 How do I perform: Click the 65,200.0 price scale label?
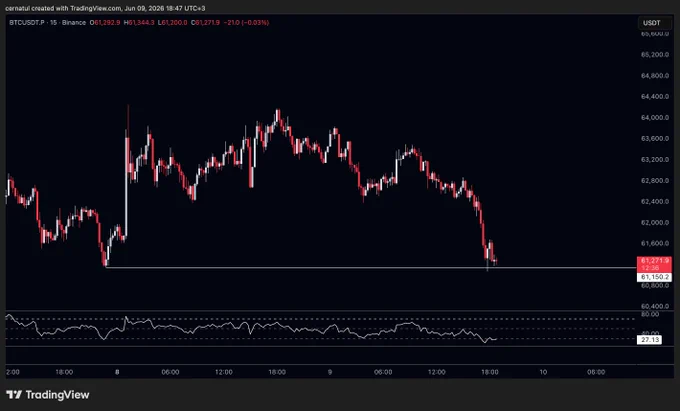click(655, 55)
